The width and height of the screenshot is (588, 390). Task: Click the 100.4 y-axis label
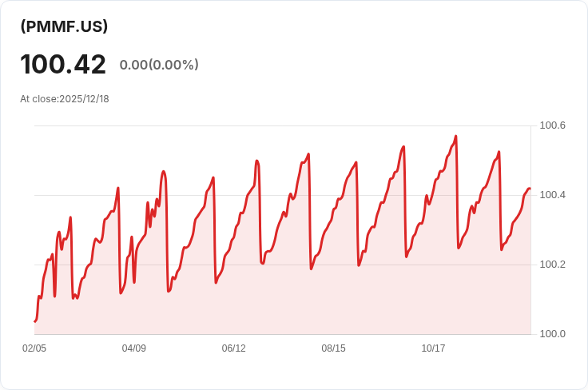coord(553,195)
